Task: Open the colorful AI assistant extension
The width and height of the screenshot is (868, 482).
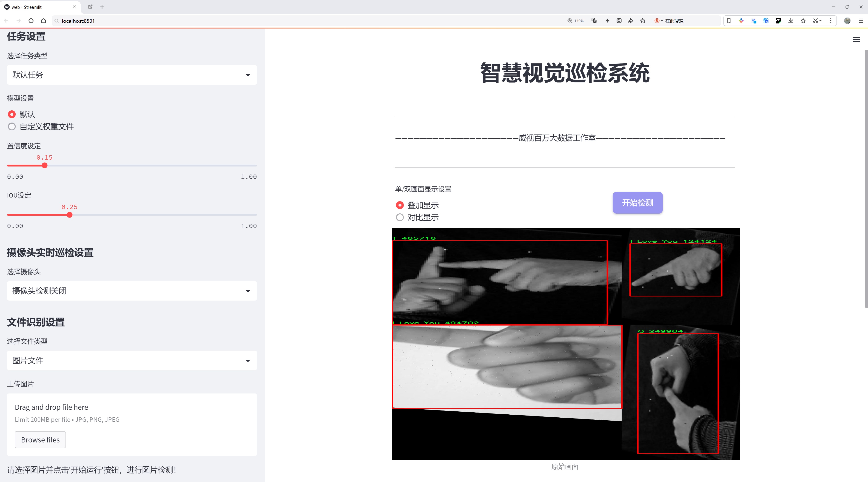Action: (x=741, y=21)
